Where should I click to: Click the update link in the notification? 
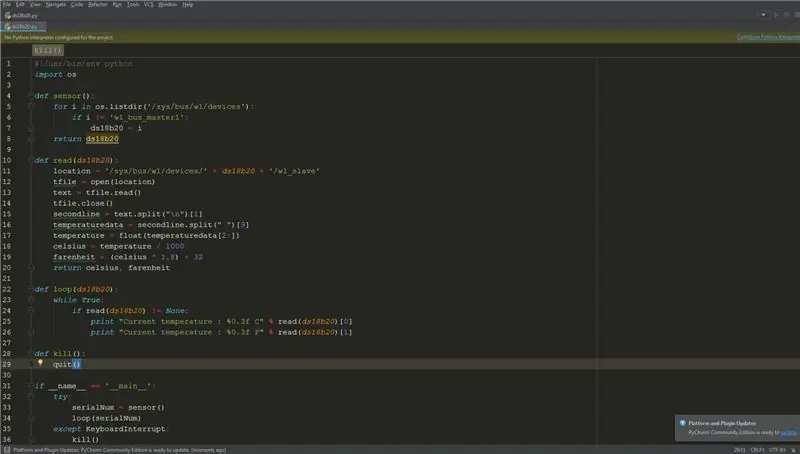789,433
